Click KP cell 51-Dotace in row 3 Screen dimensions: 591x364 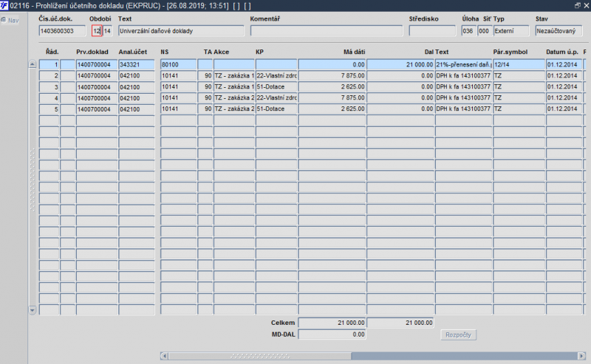click(x=276, y=86)
